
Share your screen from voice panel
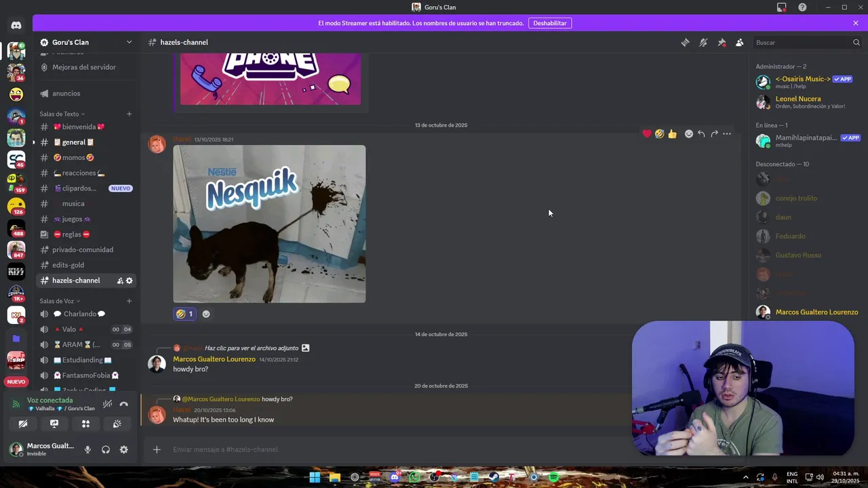click(54, 424)
